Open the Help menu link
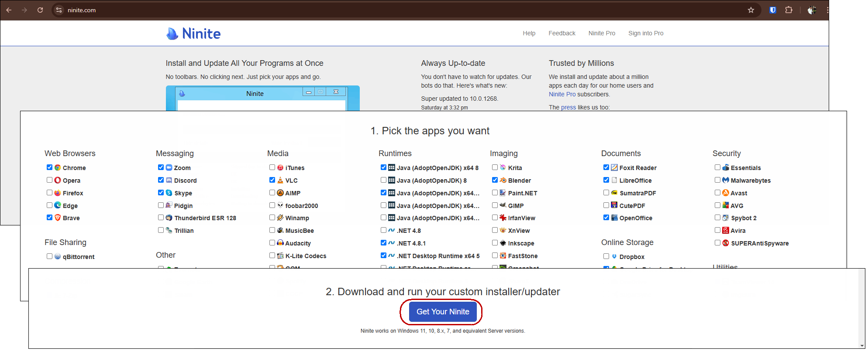The height and width of the screenshot is (351, 868). click(x=529, y=33)
